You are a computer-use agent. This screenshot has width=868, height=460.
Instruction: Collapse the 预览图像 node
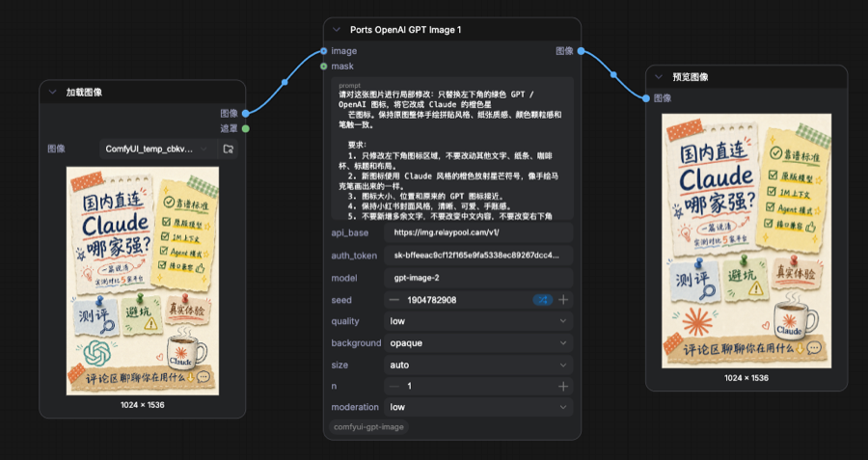tap(658, 77)
